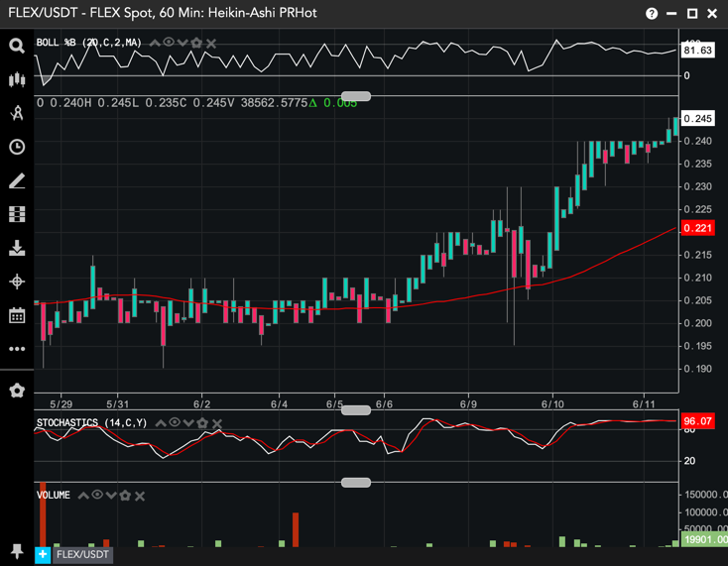Click the pin icon at bottom left

pos(17,551)
